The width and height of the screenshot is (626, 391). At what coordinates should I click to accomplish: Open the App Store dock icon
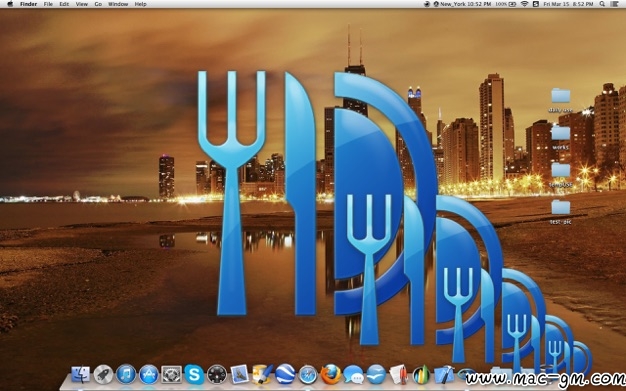149,375
